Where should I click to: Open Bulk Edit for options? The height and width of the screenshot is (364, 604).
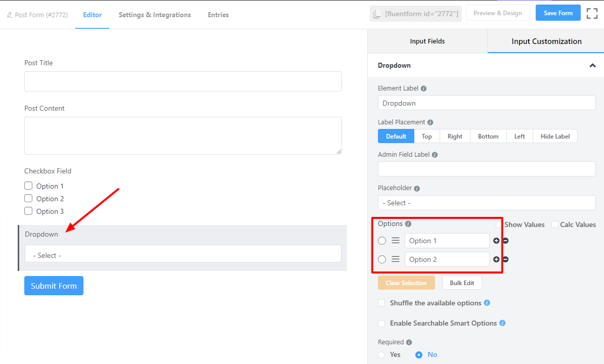tap(462, 283)
